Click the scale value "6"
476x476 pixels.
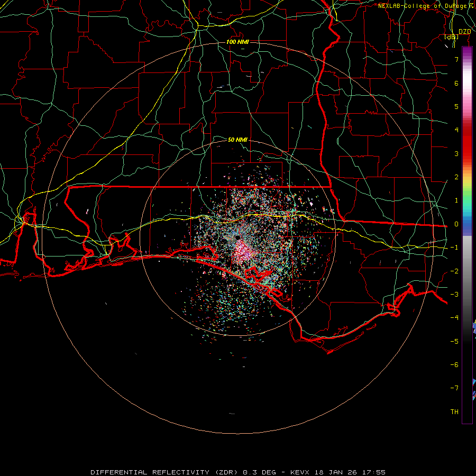coord(456,83)
